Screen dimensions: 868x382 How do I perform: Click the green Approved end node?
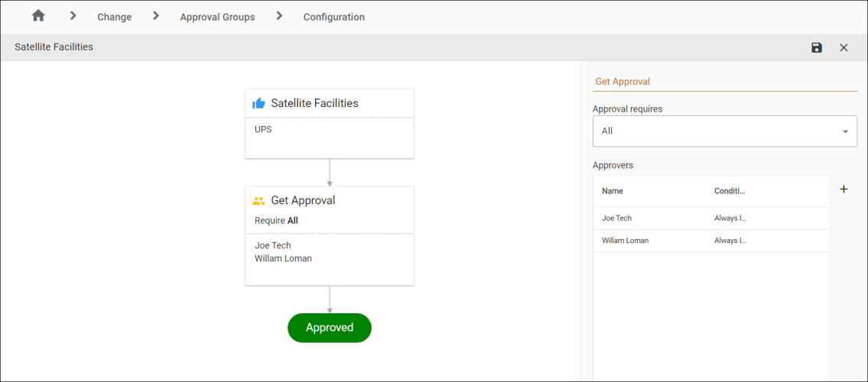329,328
